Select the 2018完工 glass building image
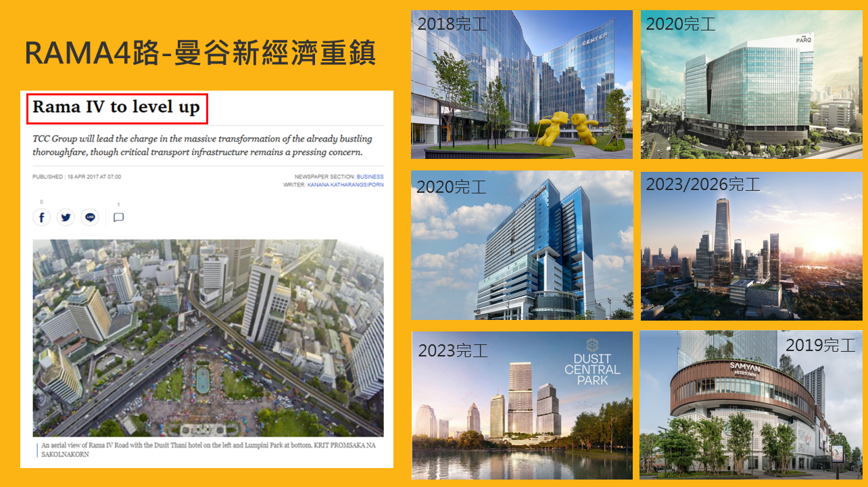This screenshot has height=487, width=868. pos(521,85)
